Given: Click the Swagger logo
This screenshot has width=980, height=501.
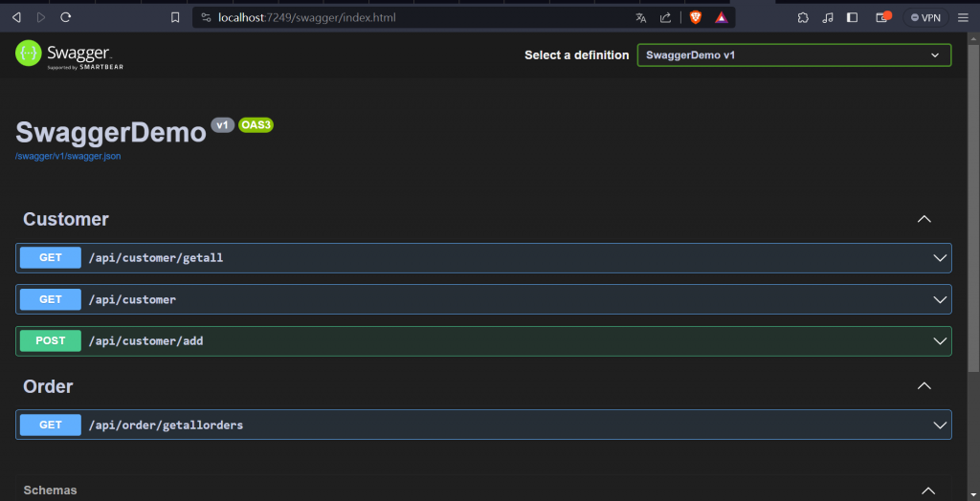Looking at the screenshot, I should (x=69, y=54).
